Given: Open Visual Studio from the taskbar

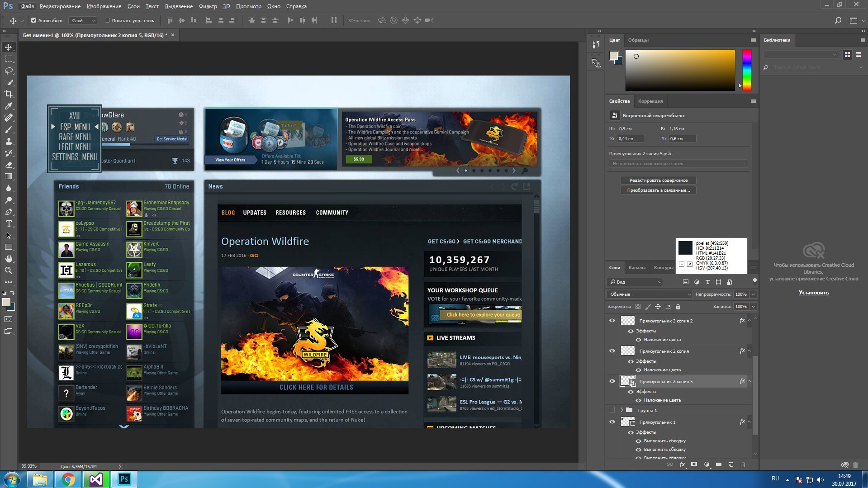Looking at the screenshot, I should point(96,479).
